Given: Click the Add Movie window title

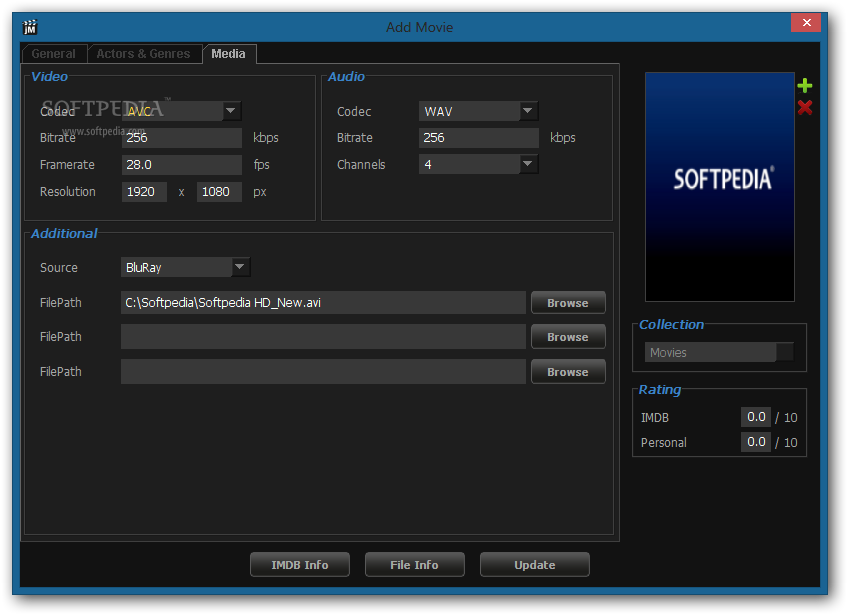Looking at the screenshot, I should tap(420, 27).
